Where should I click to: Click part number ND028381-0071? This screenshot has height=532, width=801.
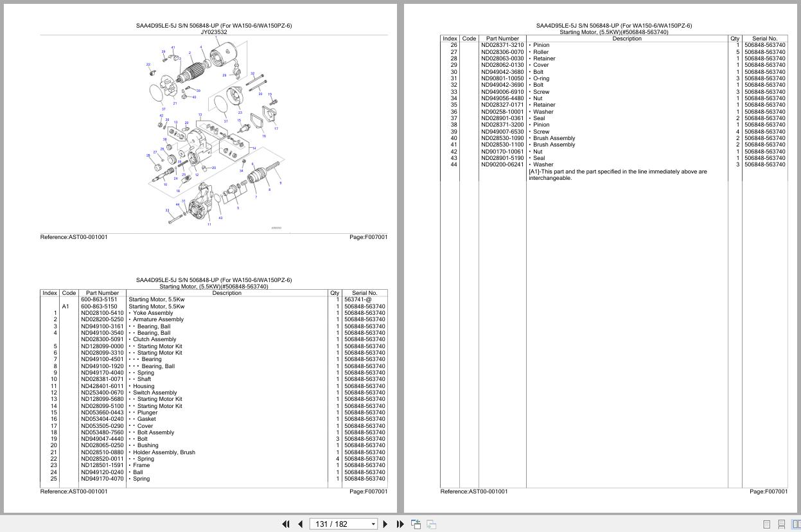pyautogui.click(x=102, y=379)
